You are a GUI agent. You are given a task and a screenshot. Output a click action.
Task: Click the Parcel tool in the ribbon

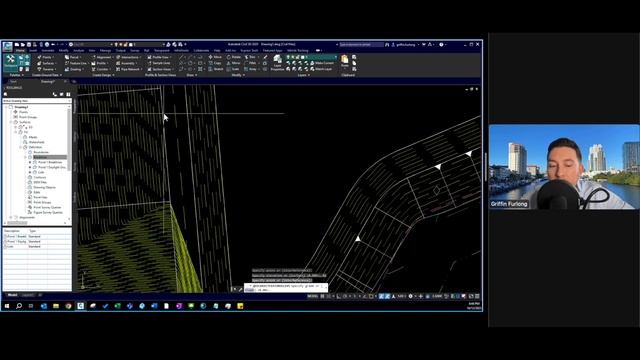[x=73, y=57]
